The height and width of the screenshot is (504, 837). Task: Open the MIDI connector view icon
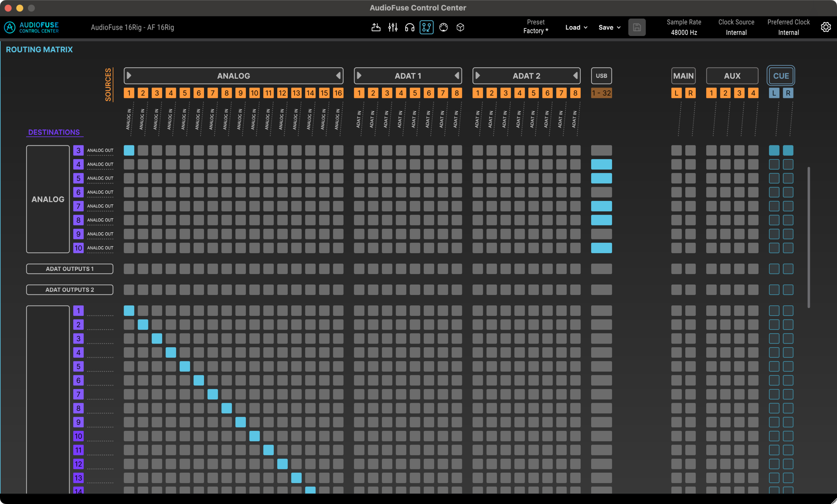point(443,27)
